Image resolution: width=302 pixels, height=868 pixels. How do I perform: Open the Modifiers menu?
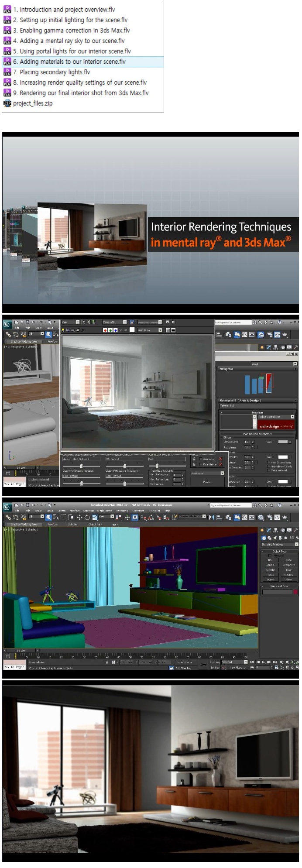(75, 510)
